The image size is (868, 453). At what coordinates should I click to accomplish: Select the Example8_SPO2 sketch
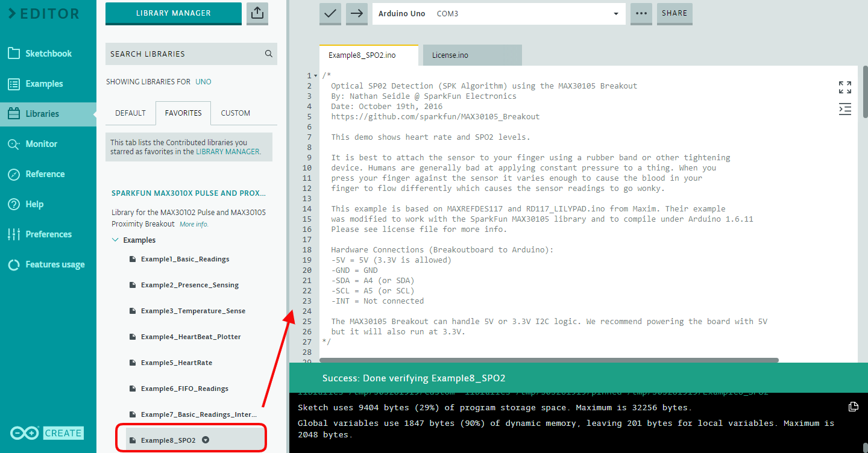tap(168, 440)
